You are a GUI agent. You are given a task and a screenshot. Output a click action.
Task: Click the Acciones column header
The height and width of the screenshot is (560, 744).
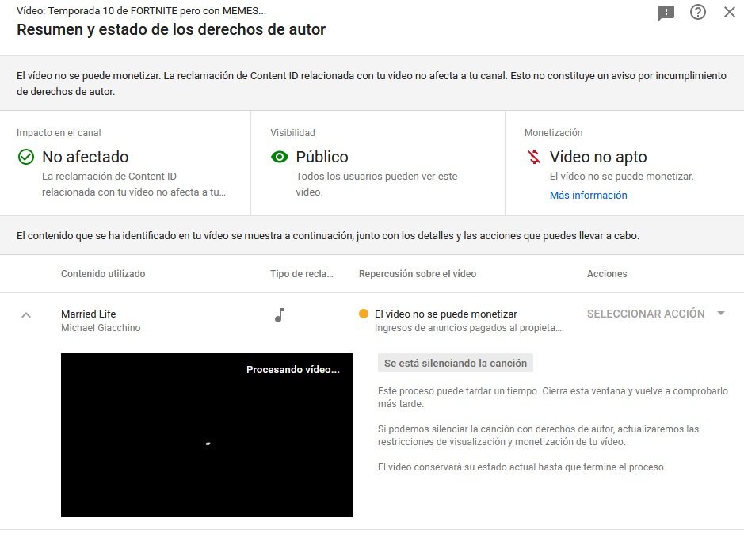pyautogui.click(x=607, y=273)
